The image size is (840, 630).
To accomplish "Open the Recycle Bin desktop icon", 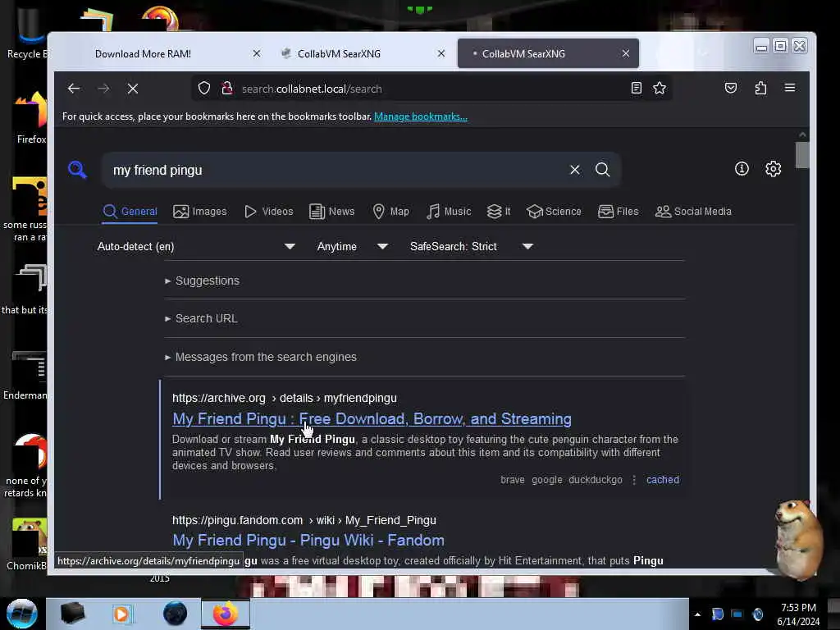I will click(27, 34).
